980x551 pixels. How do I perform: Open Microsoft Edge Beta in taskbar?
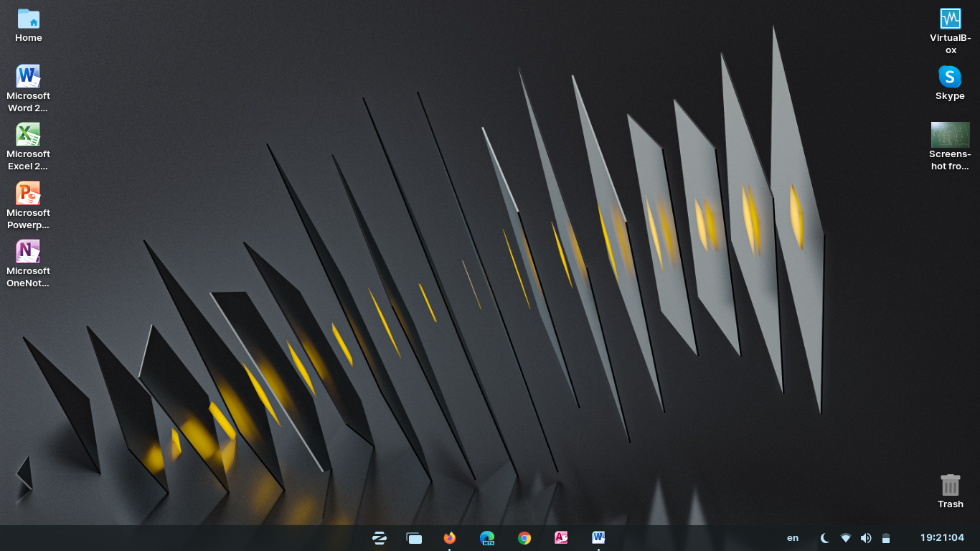pos(487,538)
